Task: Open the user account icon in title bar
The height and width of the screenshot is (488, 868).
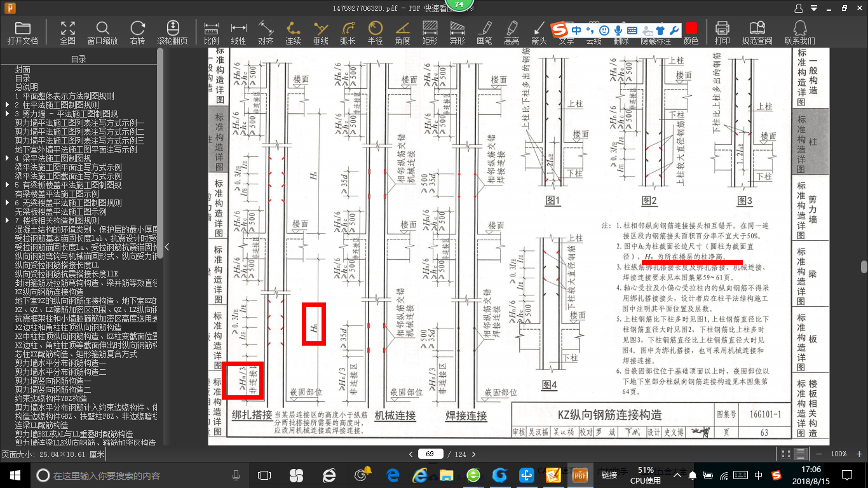Action: click(799, 8)
